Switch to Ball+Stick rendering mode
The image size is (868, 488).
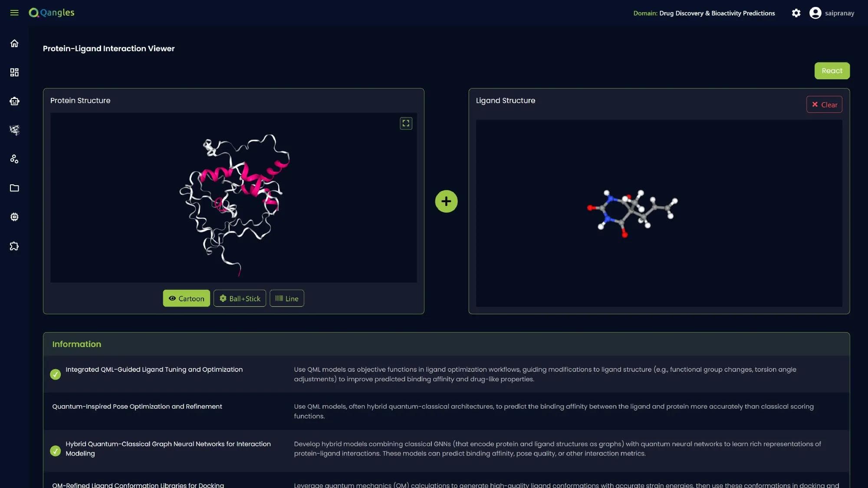point(240,298)
